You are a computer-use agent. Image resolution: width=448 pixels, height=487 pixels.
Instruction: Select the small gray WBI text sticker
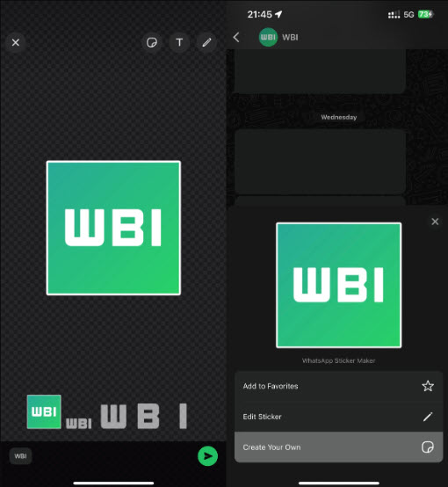(x=79, y=424)
